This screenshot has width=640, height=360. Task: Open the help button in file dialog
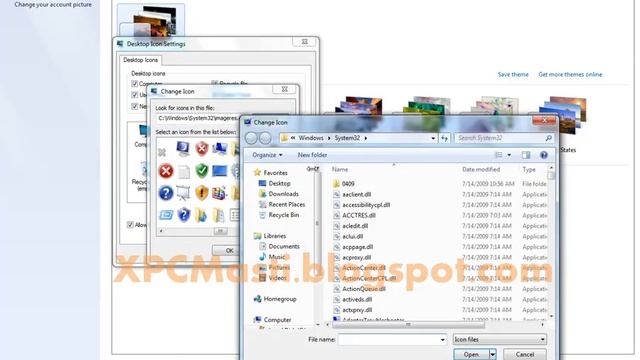[544, 155]
